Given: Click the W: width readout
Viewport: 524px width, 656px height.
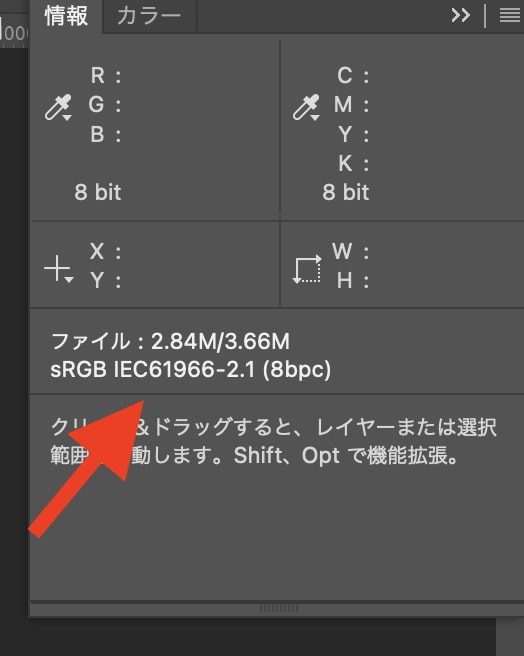Looking at the screenshot, I should 350,251.
